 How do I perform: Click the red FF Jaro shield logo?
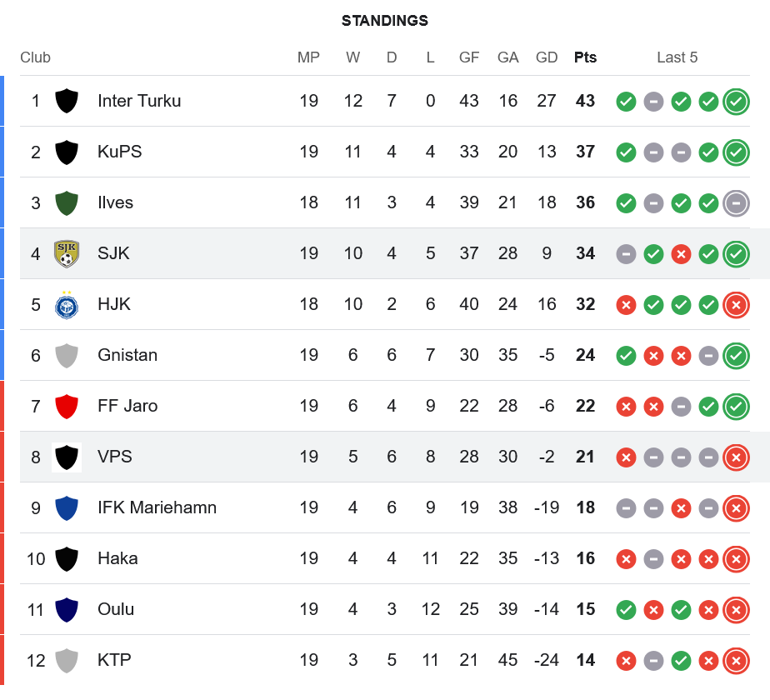pyautogui.click(x=67, y=406)
